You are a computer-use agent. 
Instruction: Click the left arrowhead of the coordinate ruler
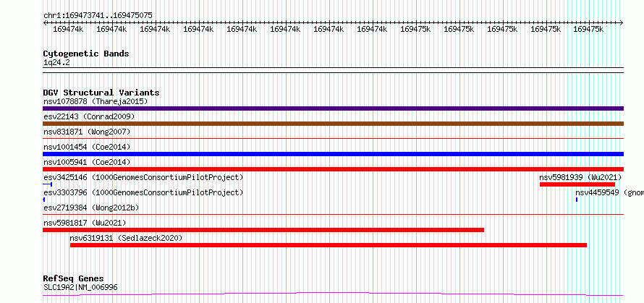[45, 23]
